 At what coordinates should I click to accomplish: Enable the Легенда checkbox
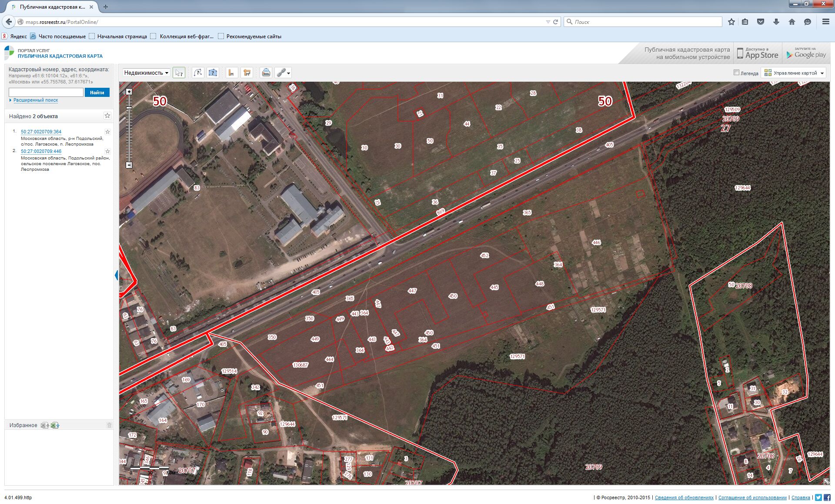click(x=736, y=73)
